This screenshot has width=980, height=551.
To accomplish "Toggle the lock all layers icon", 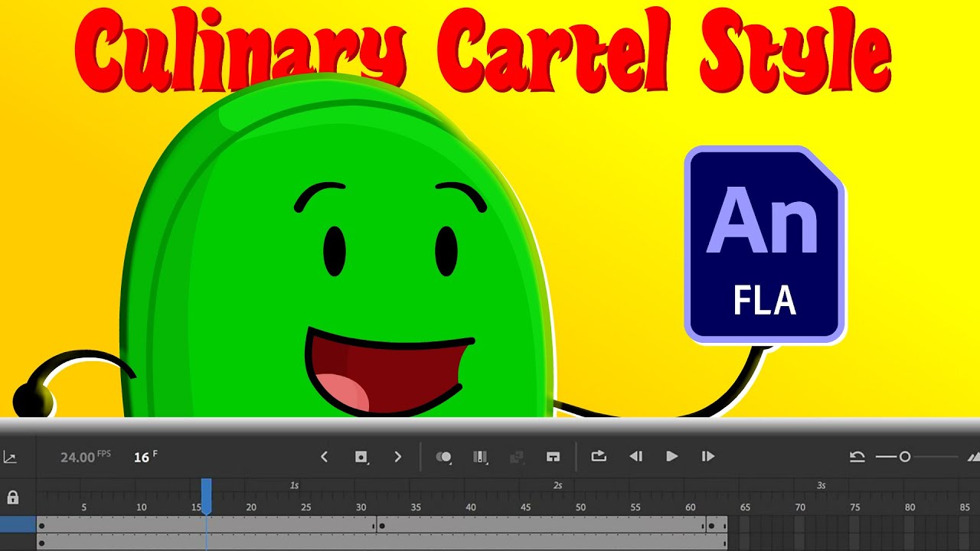I will (12, 497).
